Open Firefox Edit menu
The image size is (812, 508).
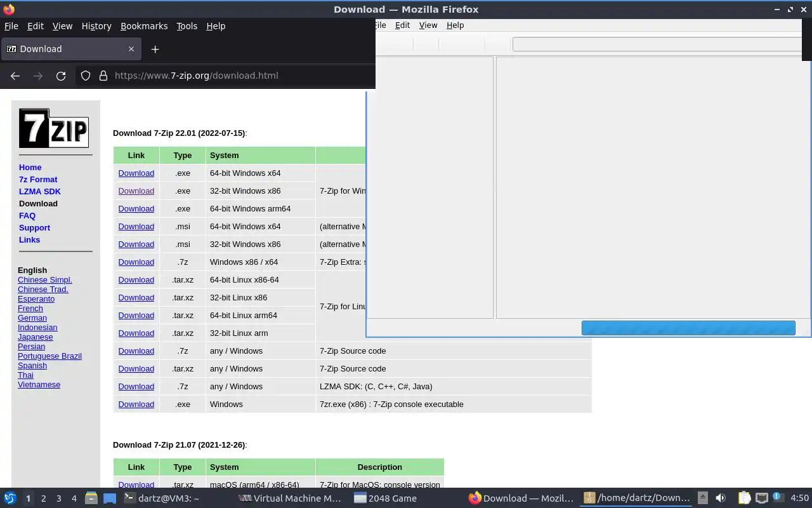(x=36, y=26)
